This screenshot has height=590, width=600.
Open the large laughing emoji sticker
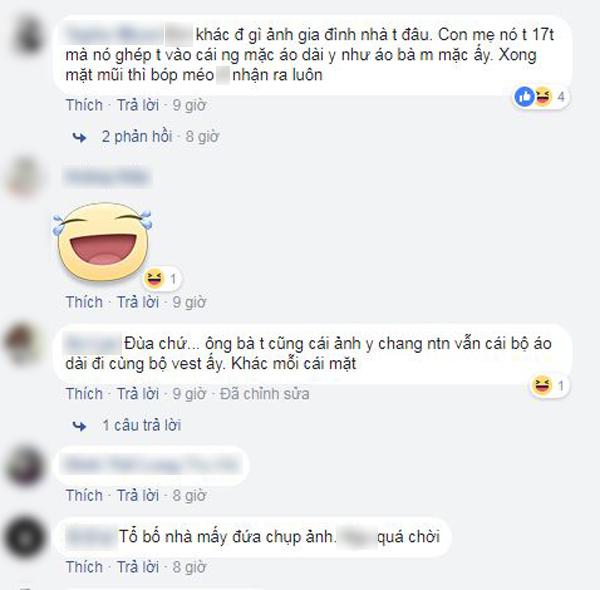(x=102, y=241)
